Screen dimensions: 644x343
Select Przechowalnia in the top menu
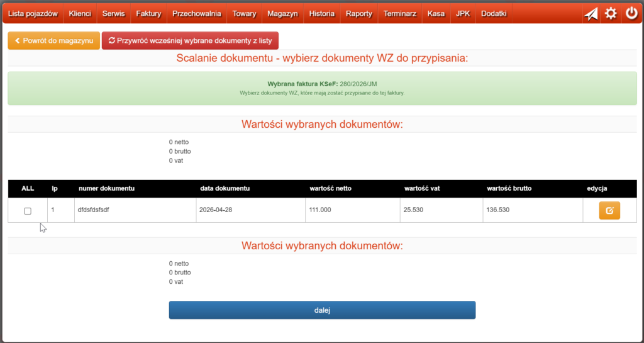coord(197,14)
